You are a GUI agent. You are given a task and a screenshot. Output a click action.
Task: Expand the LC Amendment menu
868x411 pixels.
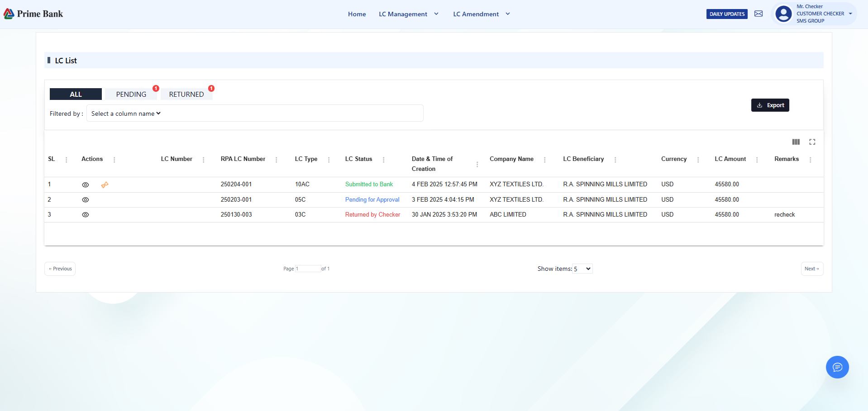(482, 14)
